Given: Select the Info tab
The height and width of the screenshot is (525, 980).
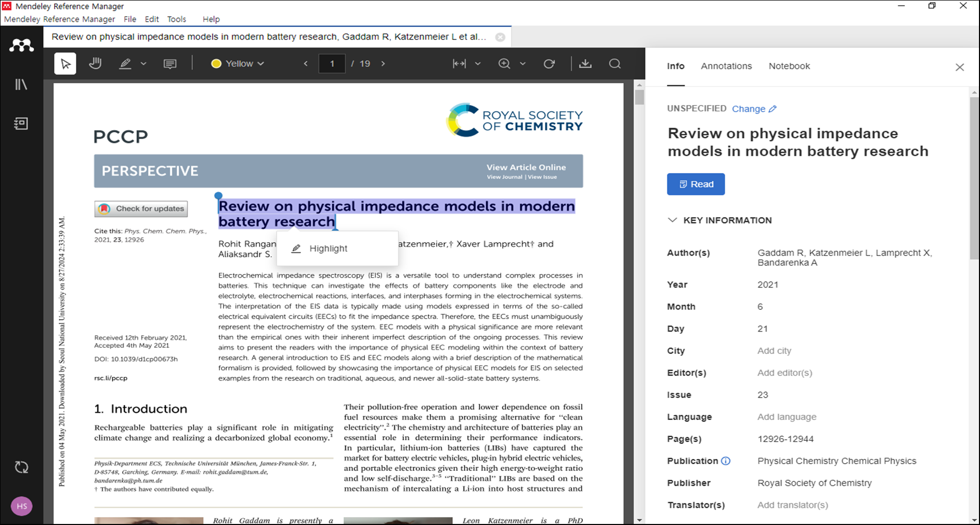Looking at the screenshot, I should pyautogui.click(x=675, y=66).
